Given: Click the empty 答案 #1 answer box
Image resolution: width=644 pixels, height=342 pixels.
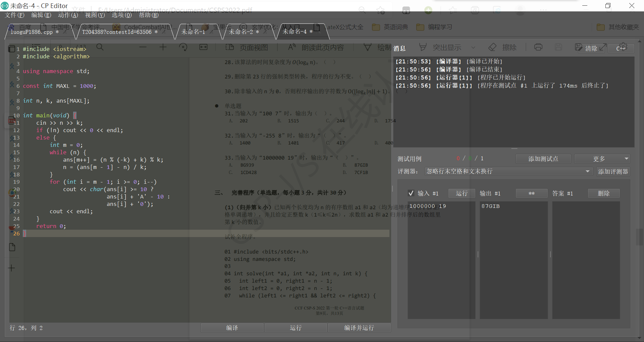Looking at the screenshot, I should pyautogui.click(x=586, y=260).
